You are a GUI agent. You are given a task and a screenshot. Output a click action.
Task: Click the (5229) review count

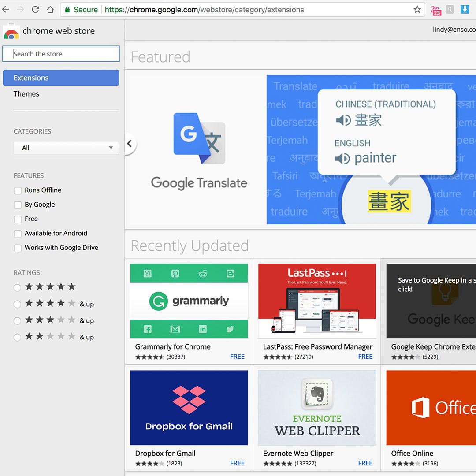[x=430, y=357]
